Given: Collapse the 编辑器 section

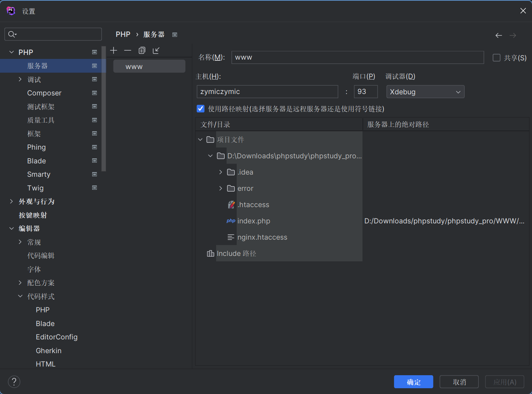Looking at the screenshot, I should (x=12, y=228).
